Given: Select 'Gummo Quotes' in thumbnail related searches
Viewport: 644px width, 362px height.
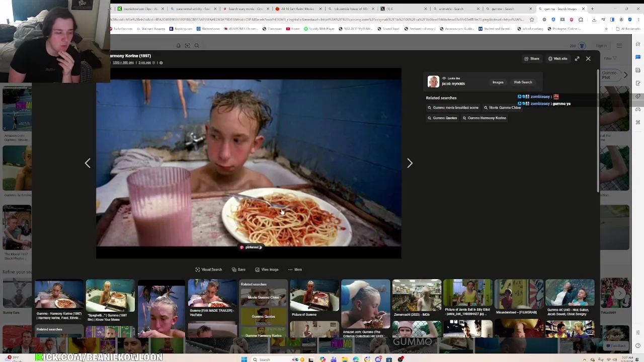Looking at the screenshot, I should 263,317.
